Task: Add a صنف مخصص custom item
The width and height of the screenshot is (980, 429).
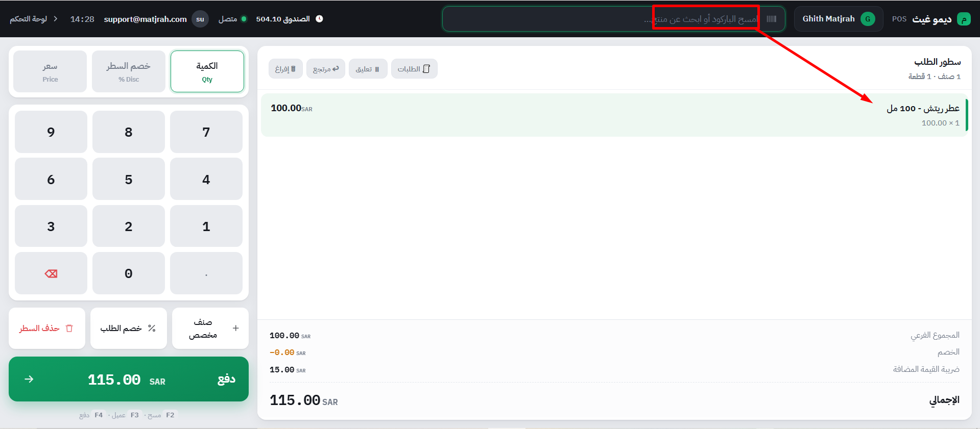Action: 210,328
